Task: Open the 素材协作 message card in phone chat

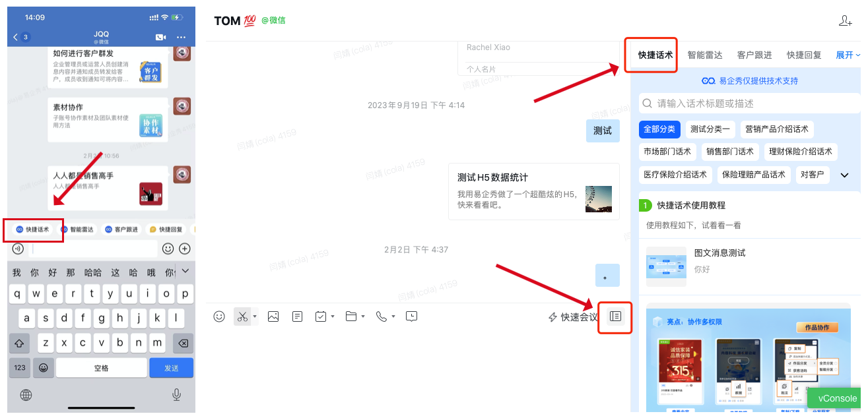Action: click(x=108, y=120)
